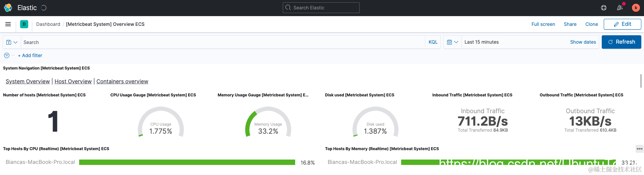Click the Search Elastic field
This screenshot has width=644, height=175.
coord(321,8)
